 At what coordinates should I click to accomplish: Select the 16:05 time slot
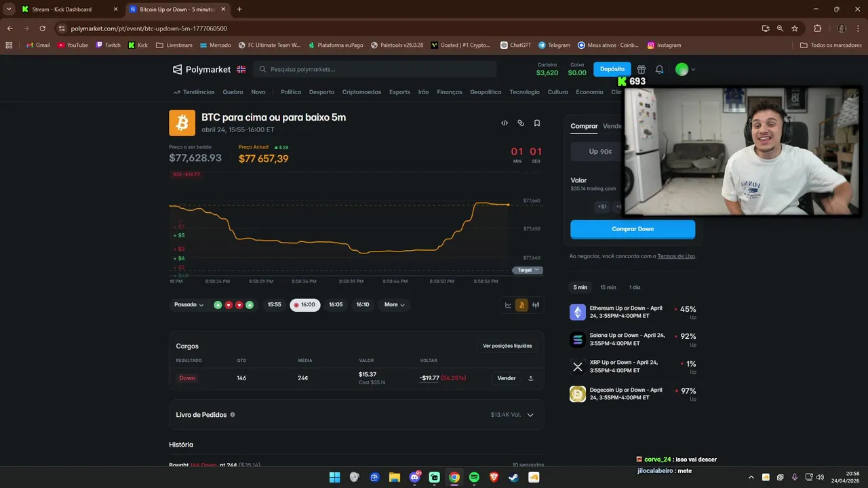coord(336,305)
